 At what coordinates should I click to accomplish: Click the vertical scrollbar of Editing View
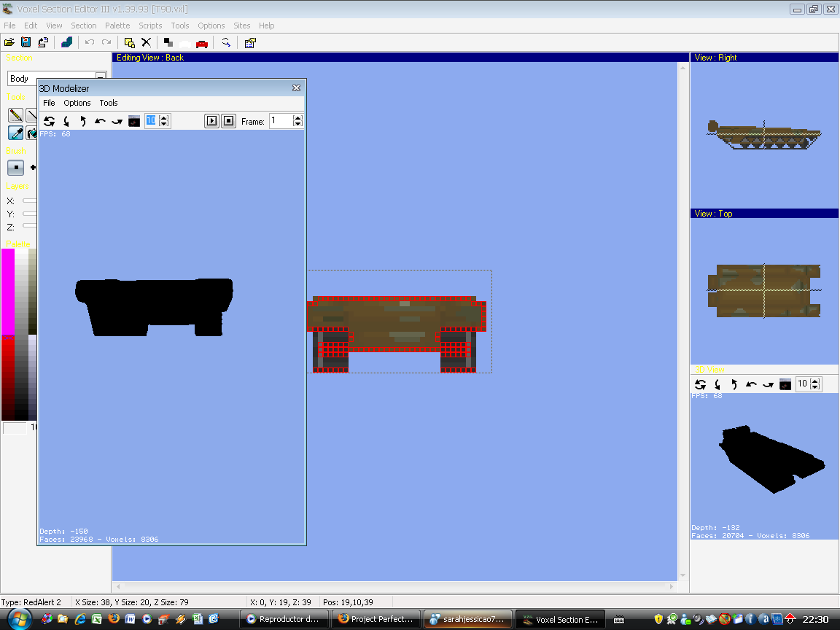tap(682, 322)
